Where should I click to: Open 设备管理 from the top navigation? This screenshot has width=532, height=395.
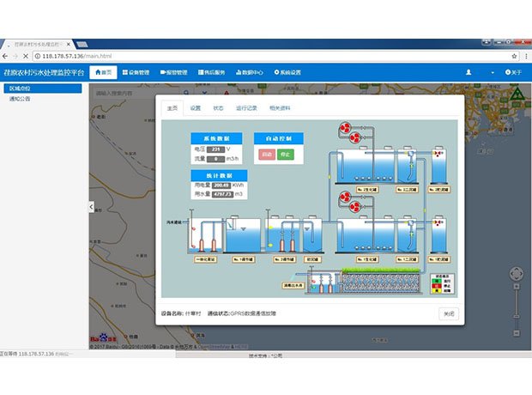tap(136, 73)
